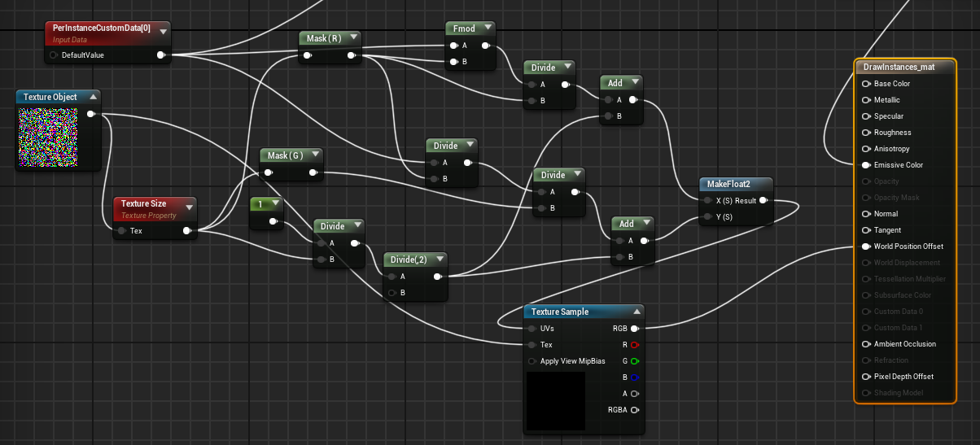Screen dimensions: 980x445
Task: Click the Y (S) input pin on MakeFloat2
Action: (707, 216)
